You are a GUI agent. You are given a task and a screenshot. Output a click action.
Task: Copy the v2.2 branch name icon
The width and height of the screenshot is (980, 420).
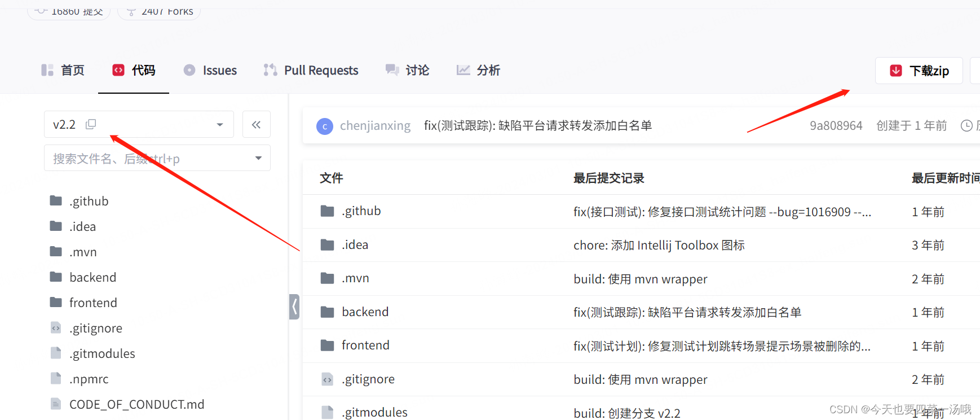(x=91, y=124)
